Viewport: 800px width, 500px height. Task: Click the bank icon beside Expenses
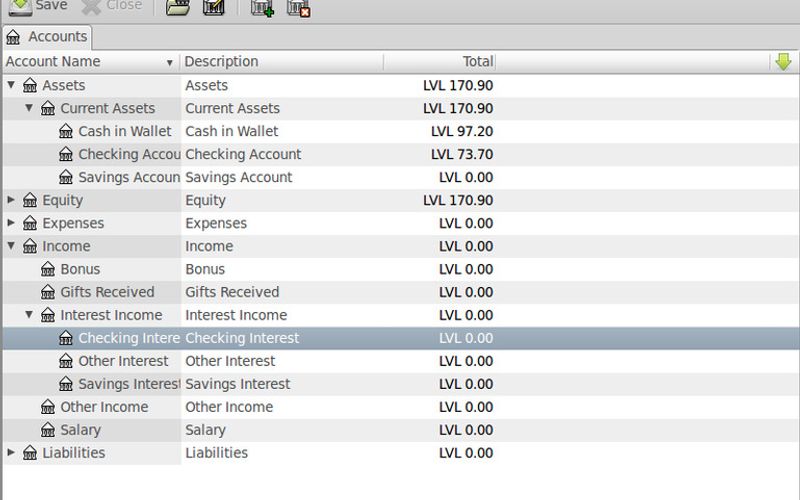pyautogui.click(x=30, y=223)
